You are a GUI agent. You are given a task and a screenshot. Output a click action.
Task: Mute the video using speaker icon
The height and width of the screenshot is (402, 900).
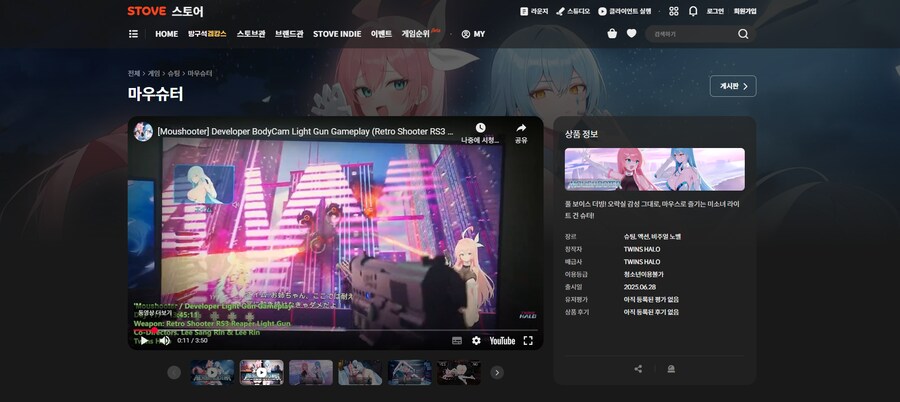(x=164, y=341)
